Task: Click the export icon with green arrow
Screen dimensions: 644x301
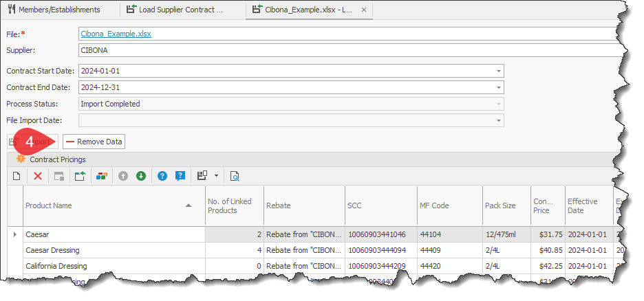Action: (x=80, y=176)
